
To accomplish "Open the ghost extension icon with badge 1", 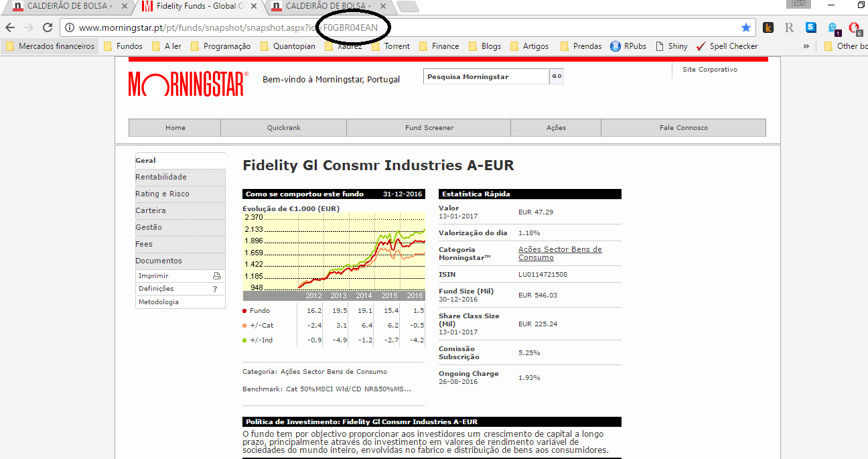I will (x=833, y=28).
